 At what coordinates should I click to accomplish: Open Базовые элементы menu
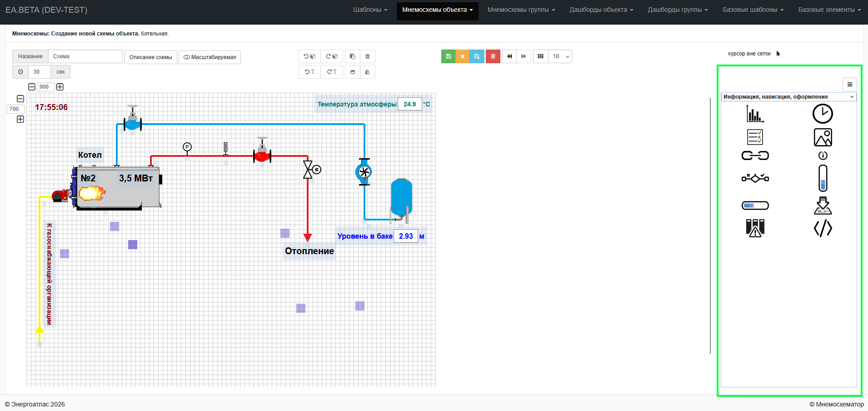[829, 10]
